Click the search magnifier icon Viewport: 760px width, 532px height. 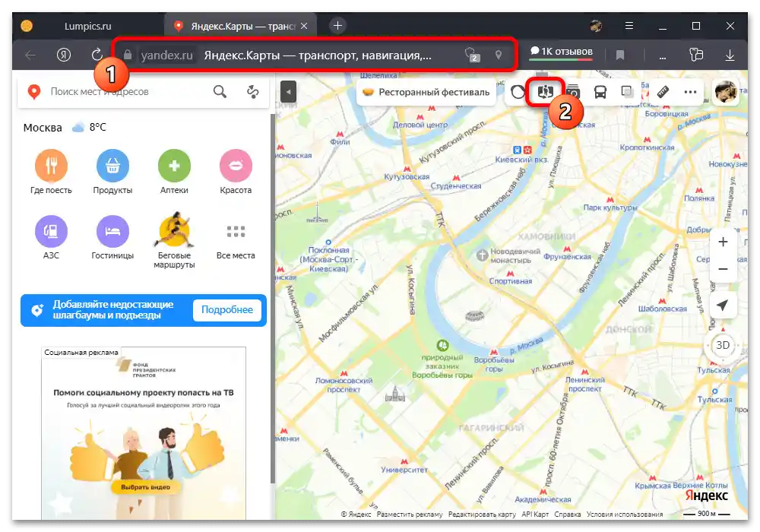click(x=220, y=91)
